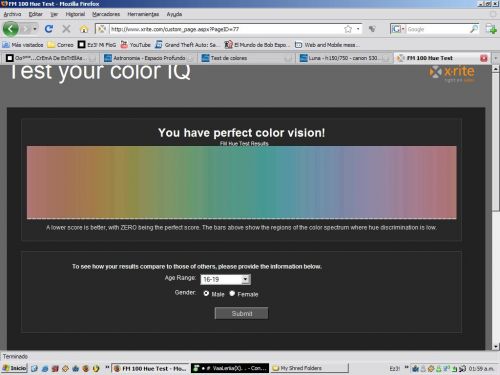Open the Herramientas menu
This screenshot has height=375, width=500.
click(x=143, y=14)
